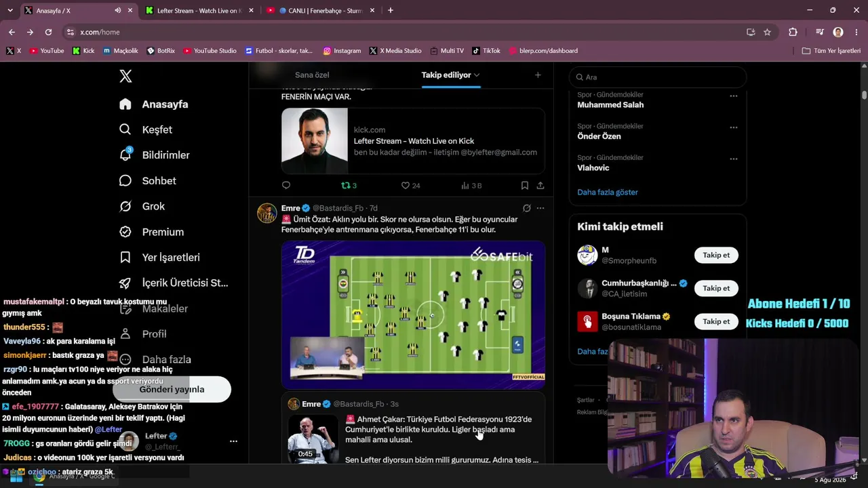Open the tab search dropdown arrow
The image size is (868, 488).
[x=9, y=11]
